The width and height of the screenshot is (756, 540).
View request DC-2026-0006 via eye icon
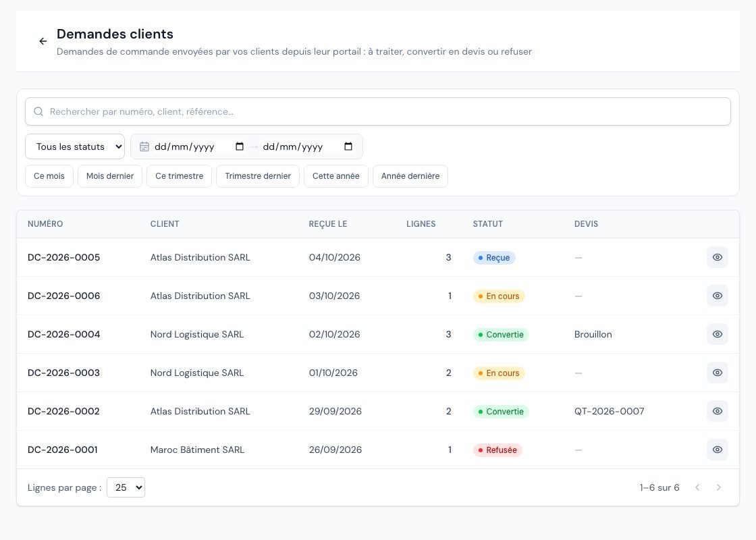click(x=718, y=296)
